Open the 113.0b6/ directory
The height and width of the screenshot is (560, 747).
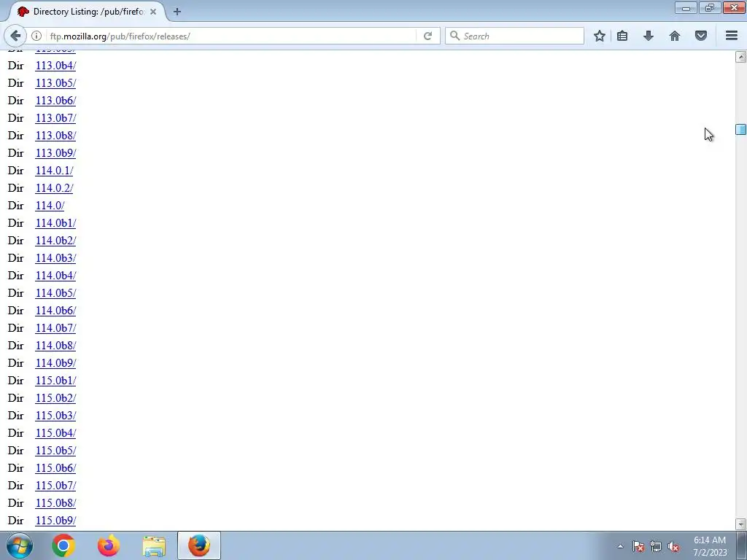[55, 101]
